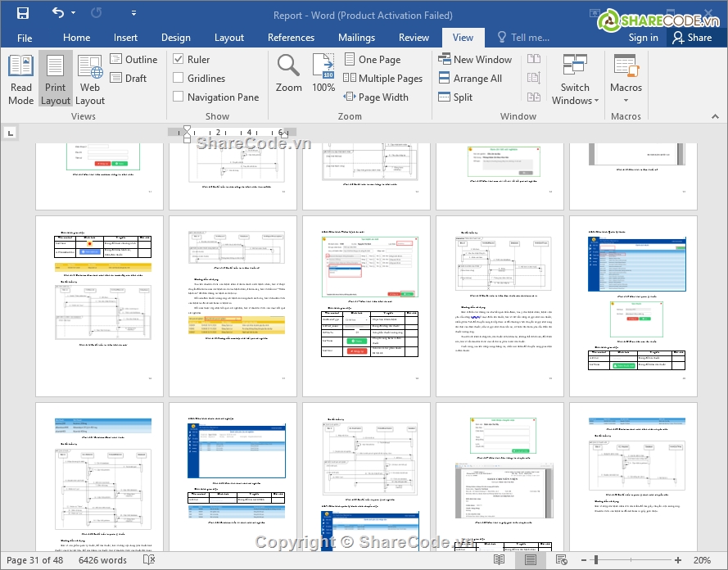
Task: Collapse the ribbon with the chevron
Action: point(715,116)
